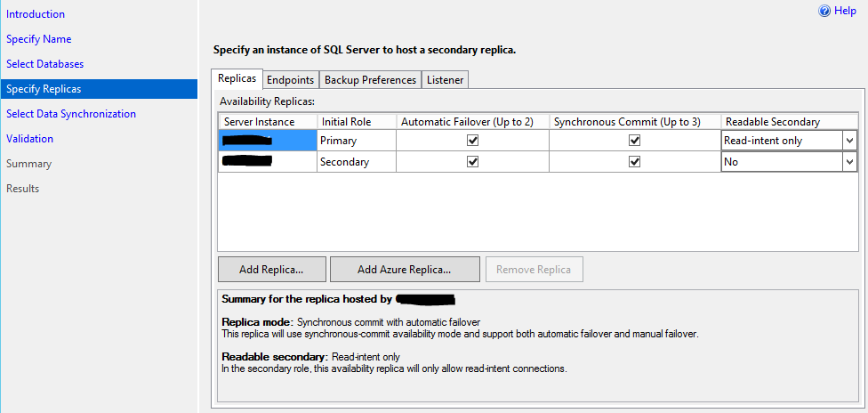Go to the Introduction wizard page
Screen dimensions: 868x413
36,14
